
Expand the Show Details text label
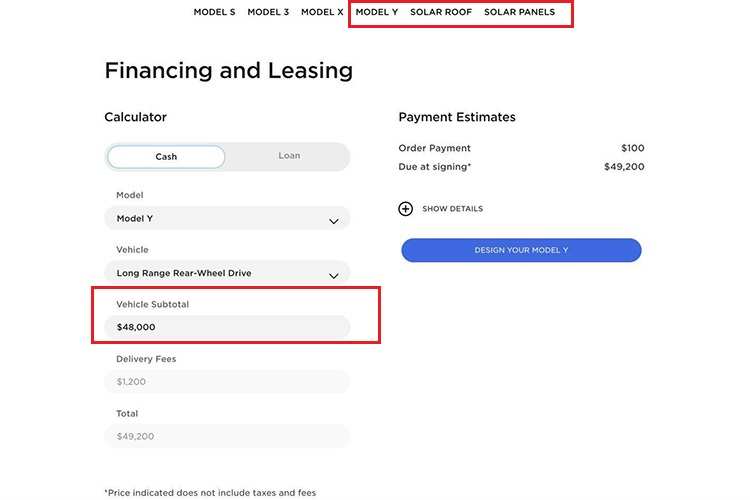[x=452, y=209]
